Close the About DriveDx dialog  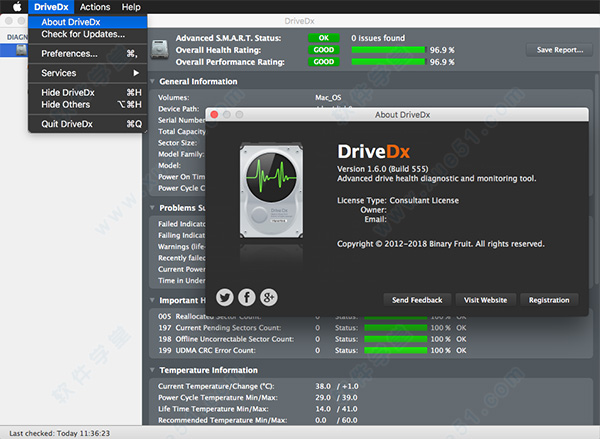point(214,114)
